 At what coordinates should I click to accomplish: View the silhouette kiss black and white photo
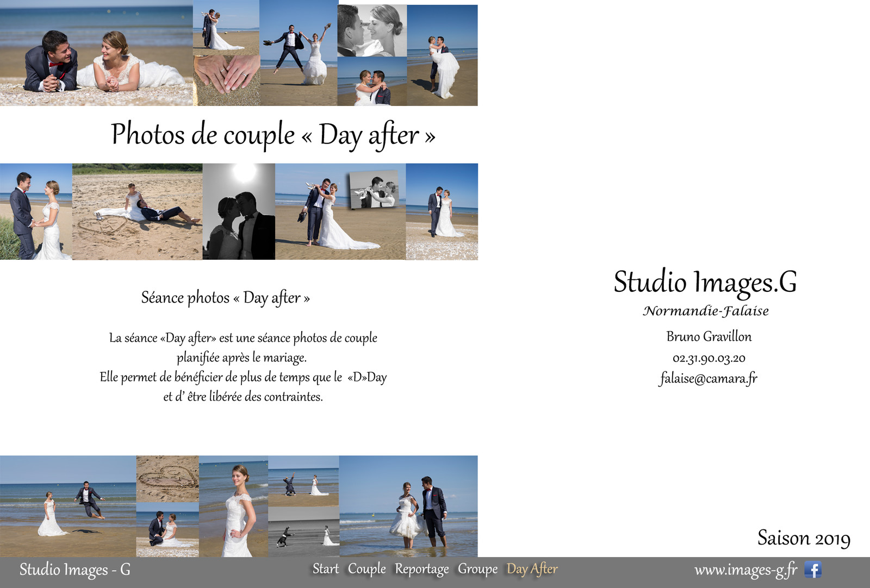(x=239, y=212)
